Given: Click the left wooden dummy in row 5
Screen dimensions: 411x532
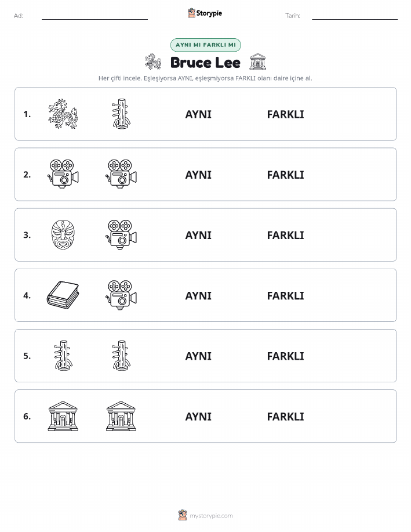Looking at the screenshot, I should (x=63, y=356).
